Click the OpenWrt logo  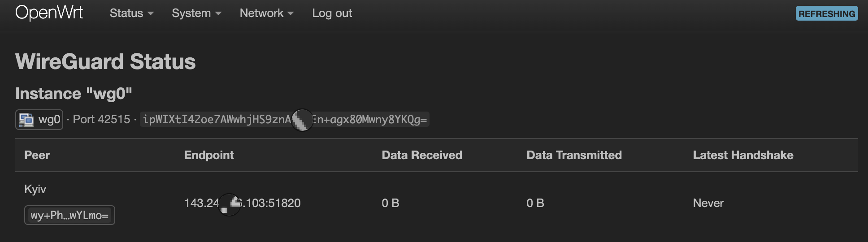point(49,13)
